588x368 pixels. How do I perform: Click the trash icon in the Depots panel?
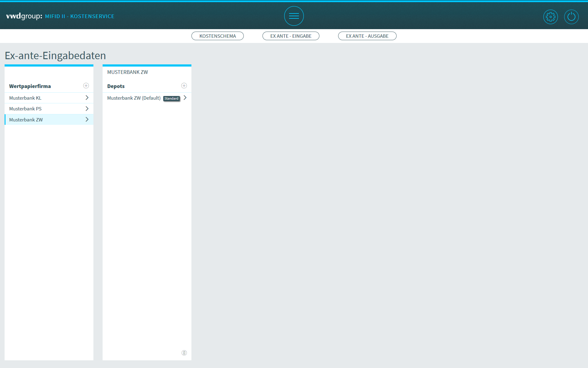pyautogui.click(x=184, y=353)
